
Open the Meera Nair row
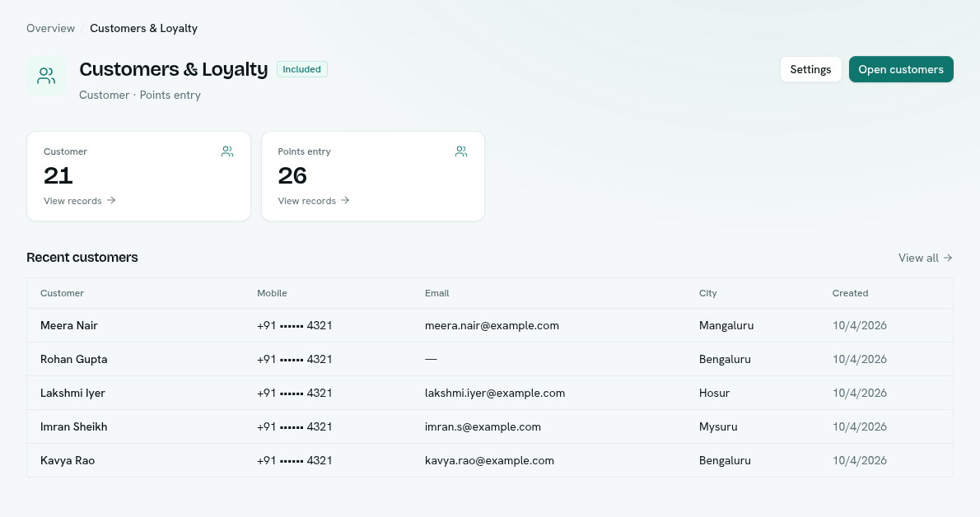point(490,325)
